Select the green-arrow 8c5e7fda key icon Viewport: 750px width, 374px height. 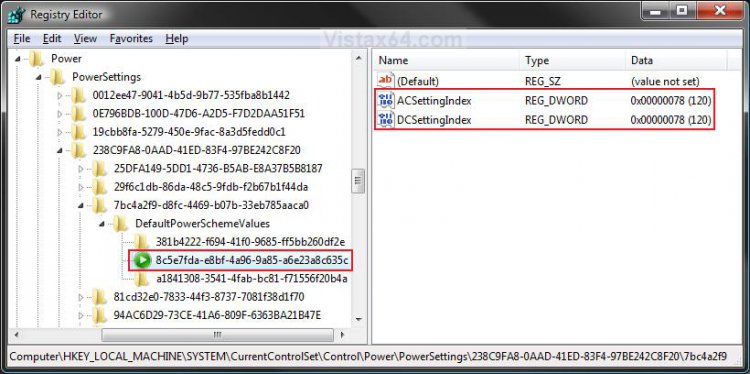[142, 260]
